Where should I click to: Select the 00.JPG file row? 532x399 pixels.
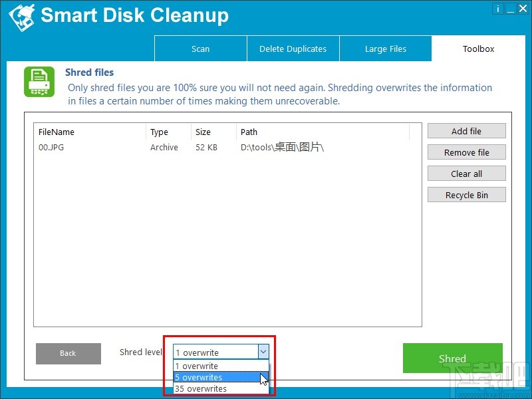[x=223, y=147]
